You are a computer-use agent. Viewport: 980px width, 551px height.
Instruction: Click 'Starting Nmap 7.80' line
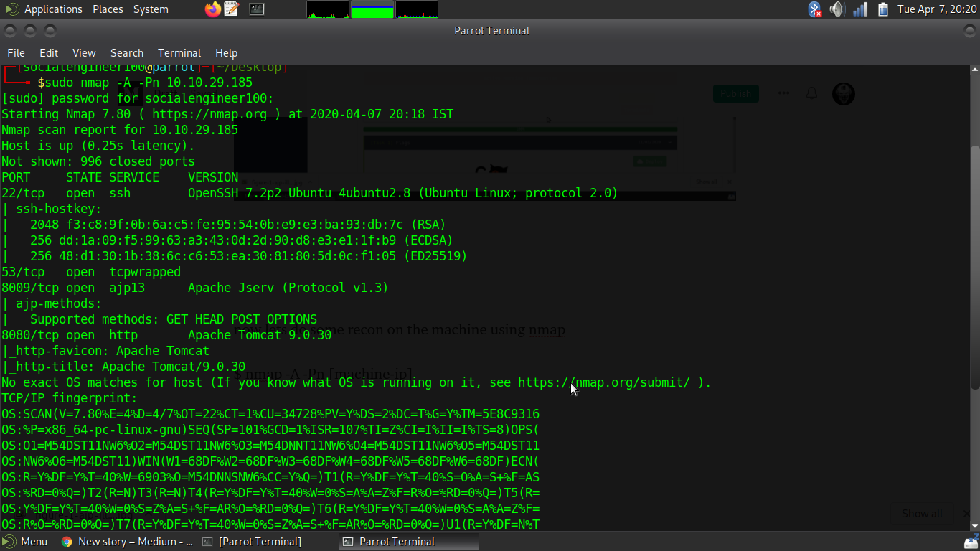click(227, 114)
